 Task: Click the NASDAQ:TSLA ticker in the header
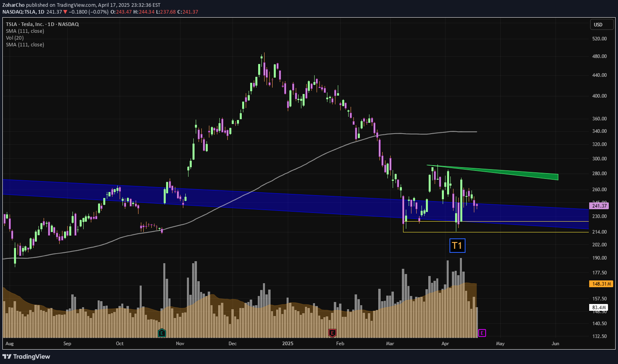(x=19, y=12)
